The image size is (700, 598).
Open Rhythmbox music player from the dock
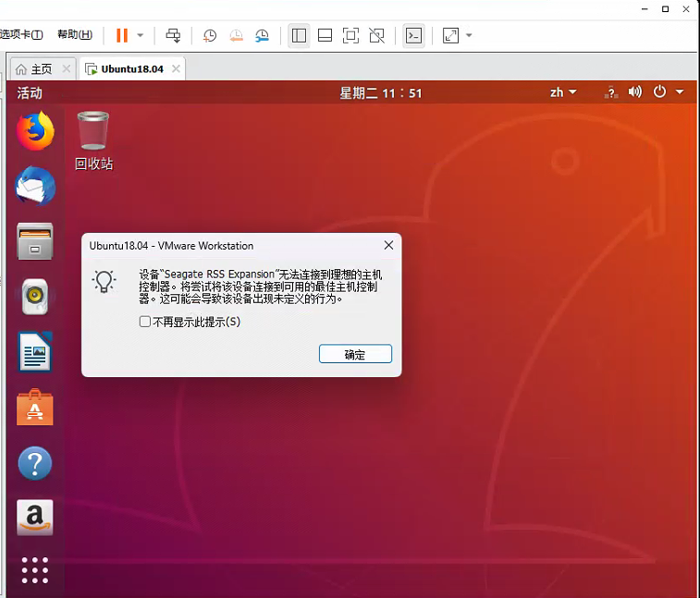point(35,297)
